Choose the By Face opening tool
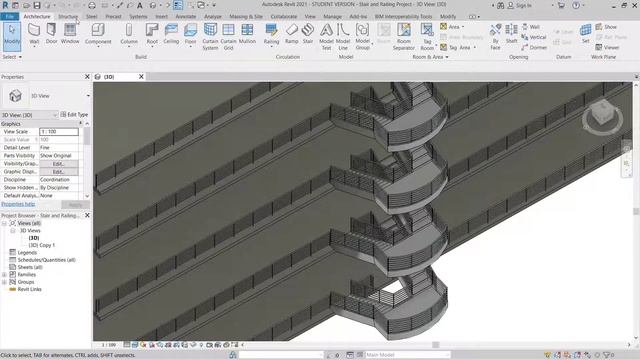The height and width of the screenshot is (360, 640). (x=495, y=36)
